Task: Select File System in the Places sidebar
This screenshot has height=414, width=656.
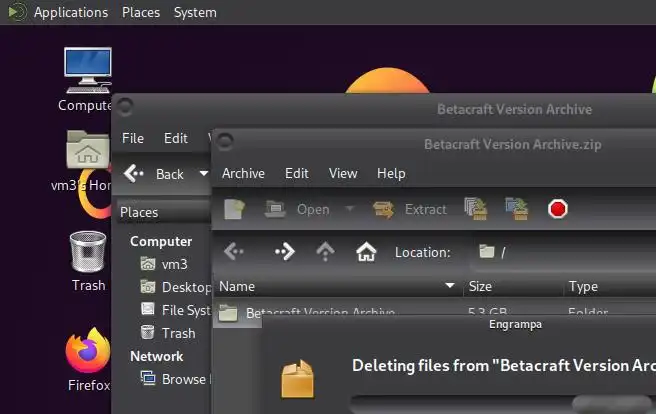Action: pyautogui.click(x=175, y=310)
